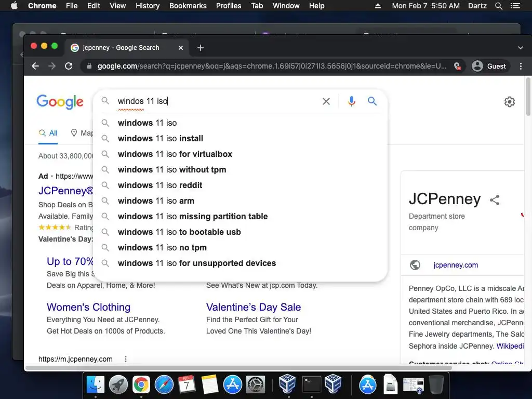Open the Chrome app menu
532x399 pixels.
(42, 6)
